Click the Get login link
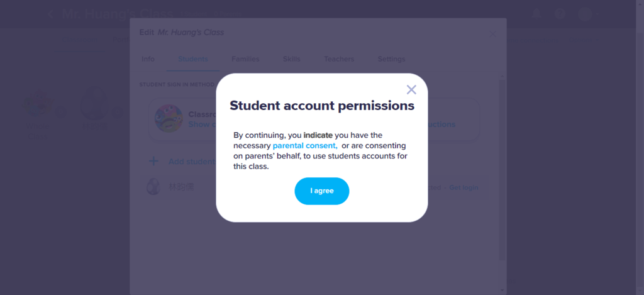Screen dimensions: 644x295 click(x=464, y=188)
